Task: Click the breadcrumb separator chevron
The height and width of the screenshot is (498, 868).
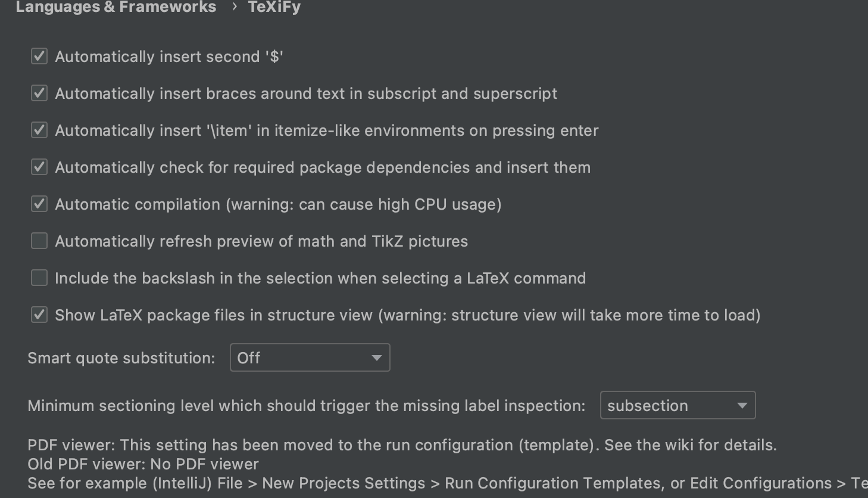Action: (233, 7)
